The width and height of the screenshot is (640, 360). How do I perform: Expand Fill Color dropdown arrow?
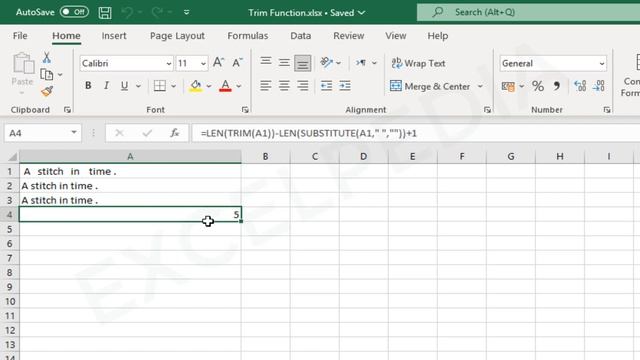coord(209,86)
